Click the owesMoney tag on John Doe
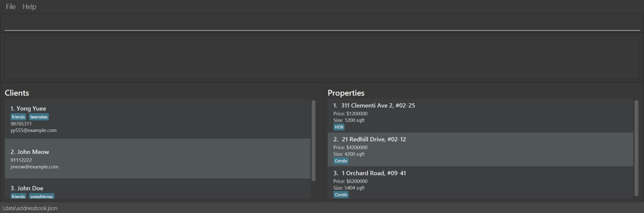Image resolution: width=644 pixels, height=213 pixels. click(x=42, y=196)
